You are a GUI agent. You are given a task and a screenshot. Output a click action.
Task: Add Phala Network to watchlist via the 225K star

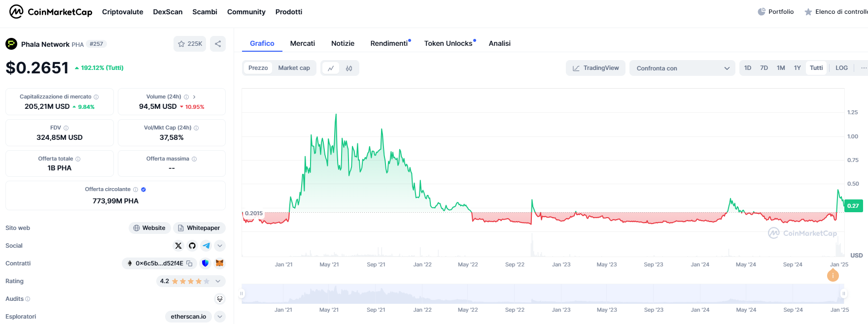(190, 44)
